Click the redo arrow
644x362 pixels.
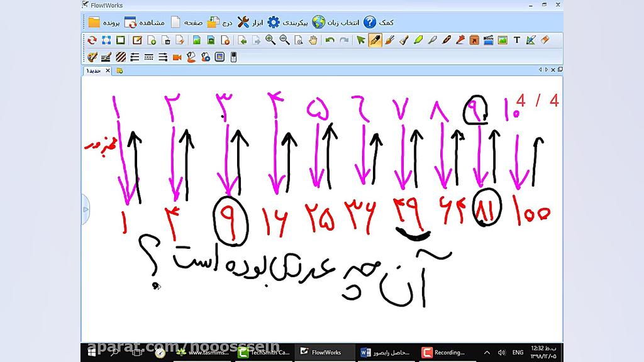[344, 40]
